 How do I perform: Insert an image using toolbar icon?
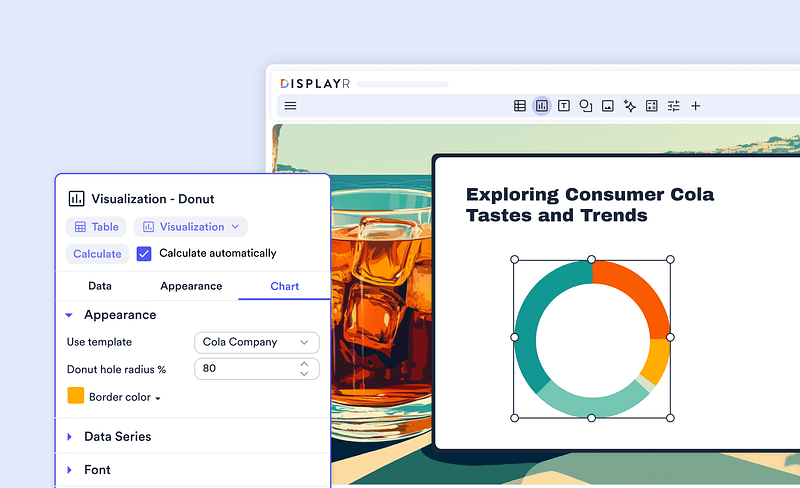[x=608, y=106]
